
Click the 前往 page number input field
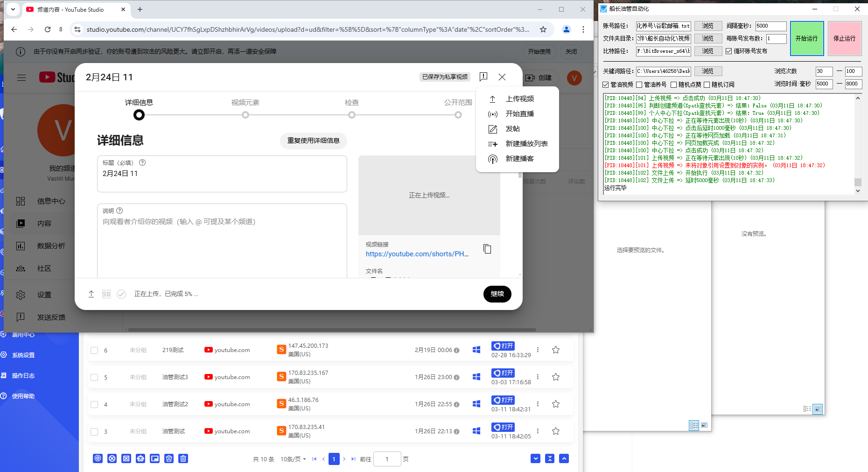387,459
